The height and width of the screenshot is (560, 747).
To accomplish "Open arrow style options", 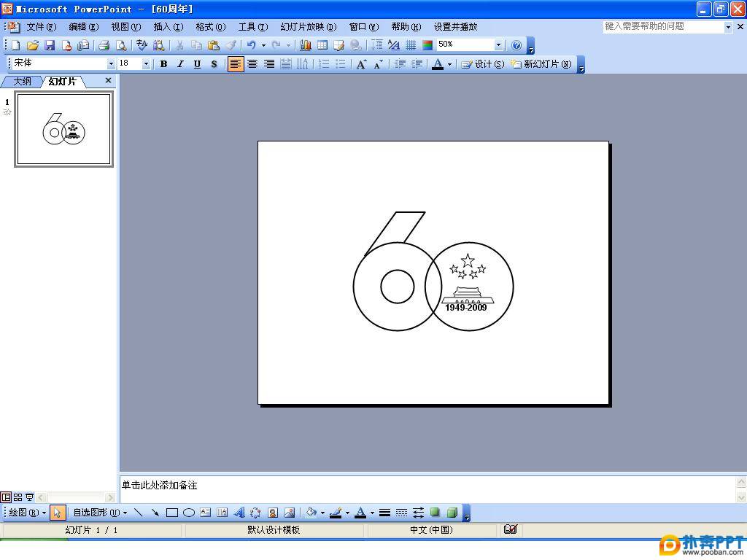I will 418,513.
